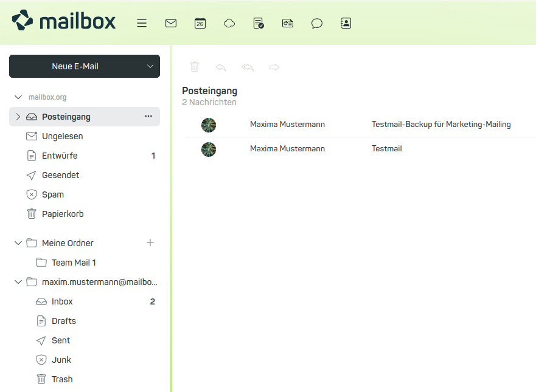Expand the Posteingang folder chevron
536x392 pixels.
tap(18, 117)
